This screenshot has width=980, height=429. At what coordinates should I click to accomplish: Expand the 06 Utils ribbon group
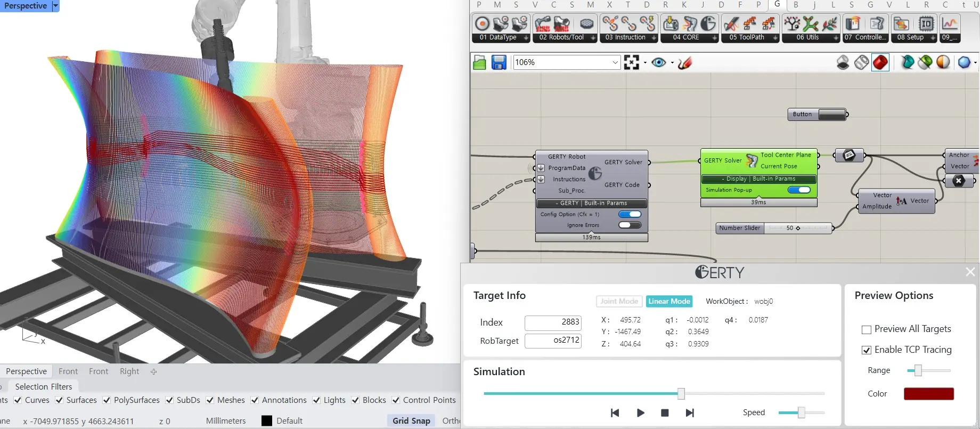click(x=836, y=38)
